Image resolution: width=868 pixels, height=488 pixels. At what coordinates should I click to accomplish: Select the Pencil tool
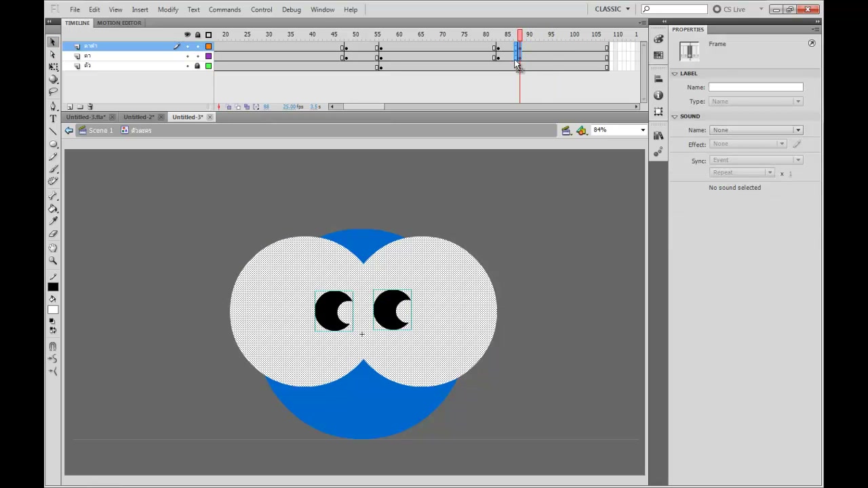click(53, 157)
